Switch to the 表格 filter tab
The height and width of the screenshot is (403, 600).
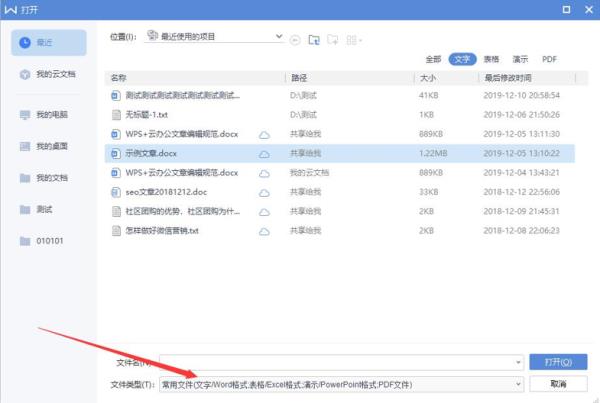tap(491, 59)
